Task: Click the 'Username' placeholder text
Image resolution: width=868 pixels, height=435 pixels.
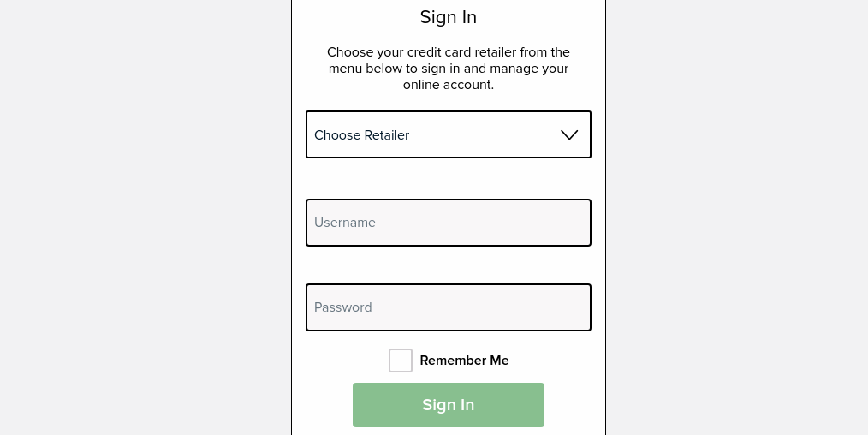Action: click(x=345, y=223)
